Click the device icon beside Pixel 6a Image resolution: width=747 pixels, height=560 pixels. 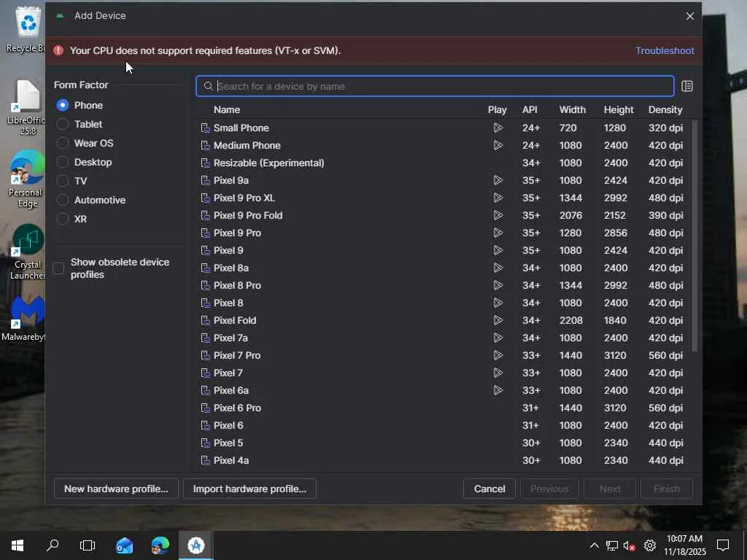click(x=205, y=391)
